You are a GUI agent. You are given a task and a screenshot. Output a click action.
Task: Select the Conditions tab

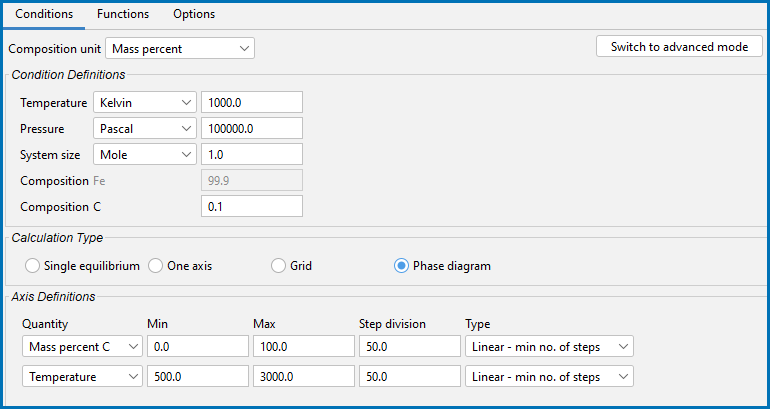click(x=44, y=14)
